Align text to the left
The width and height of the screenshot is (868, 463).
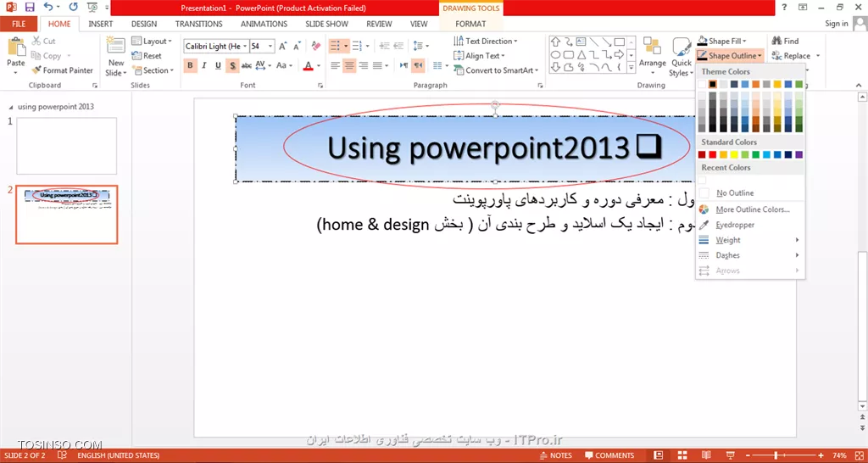(335, 65)
